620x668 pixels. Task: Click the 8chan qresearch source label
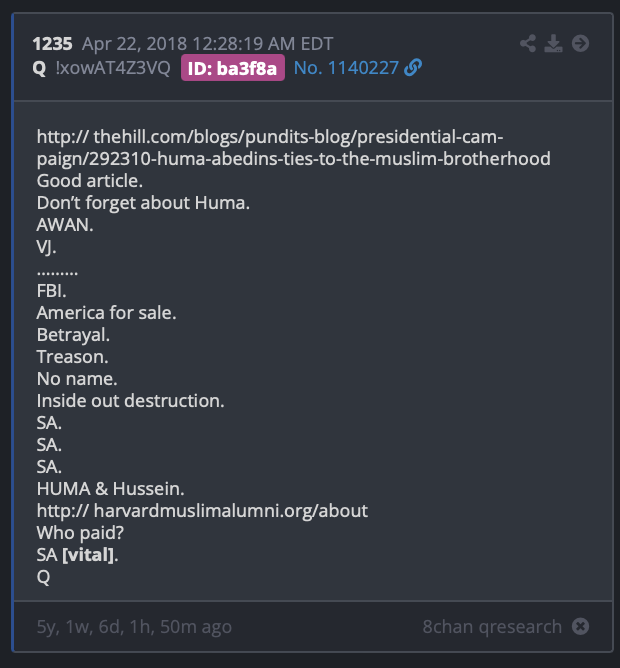pos(492,627)
